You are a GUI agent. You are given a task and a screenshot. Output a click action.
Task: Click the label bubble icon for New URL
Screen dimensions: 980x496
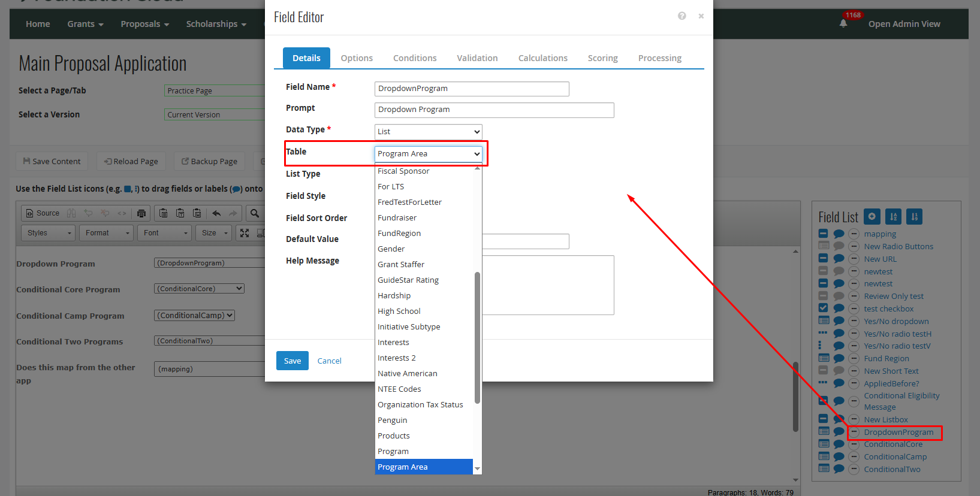tap(839, 259)
